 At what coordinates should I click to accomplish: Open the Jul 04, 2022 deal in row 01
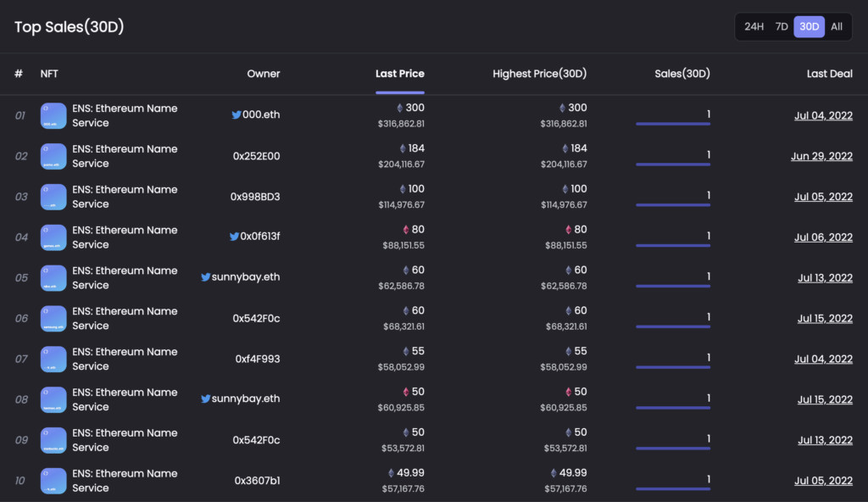point(823,116)
